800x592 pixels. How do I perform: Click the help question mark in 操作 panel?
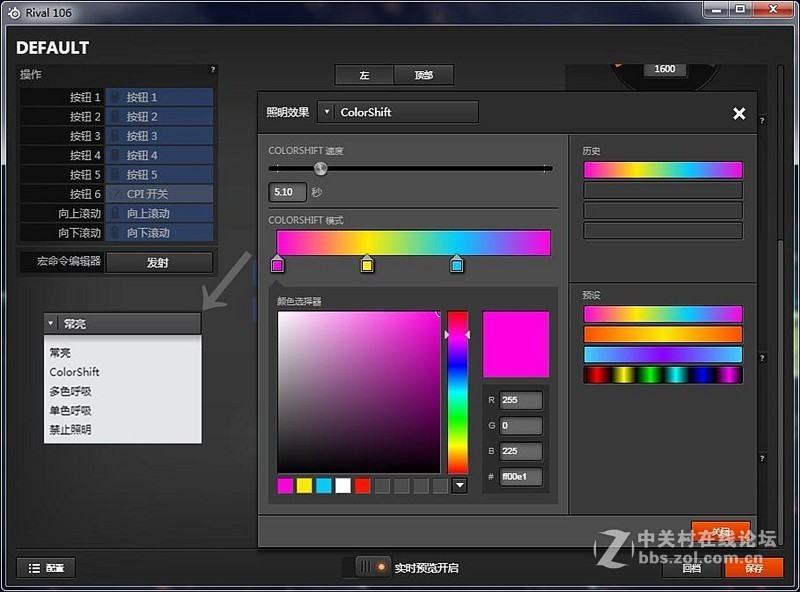212,70
